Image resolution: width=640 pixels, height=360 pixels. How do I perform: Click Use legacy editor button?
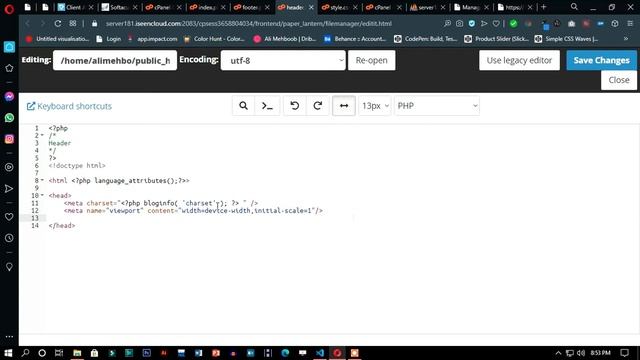519,60
